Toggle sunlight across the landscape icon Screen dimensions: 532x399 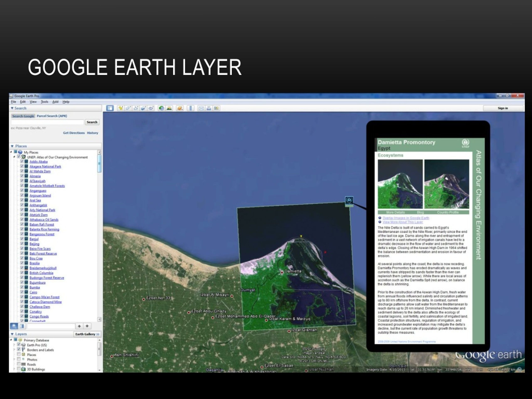(169, 108)
